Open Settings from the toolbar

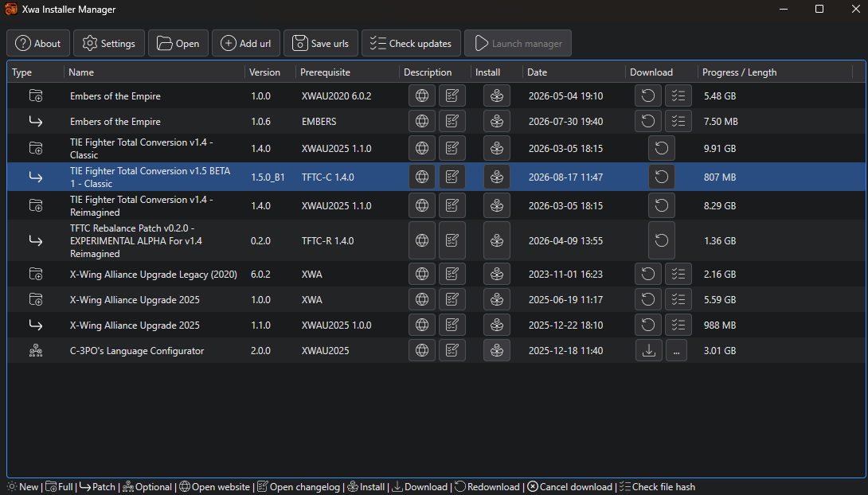click(109, 43)
